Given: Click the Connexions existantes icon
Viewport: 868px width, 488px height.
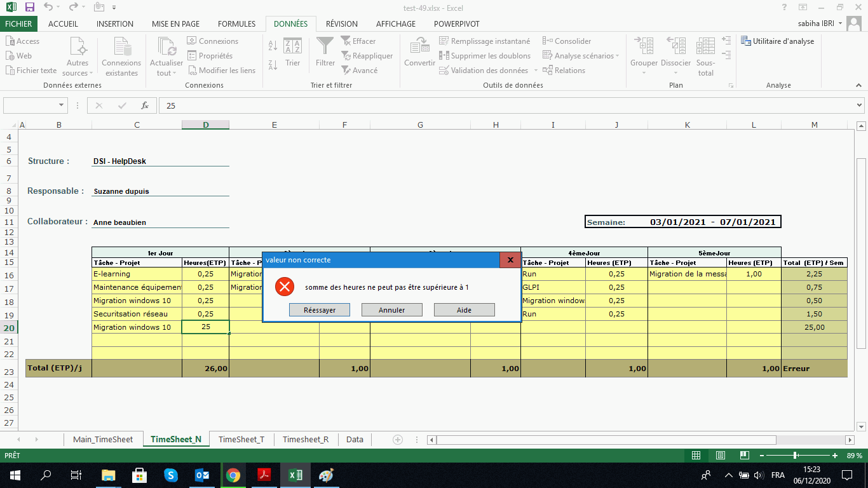Looking at the screenshot, I should [x=121, y=47].
